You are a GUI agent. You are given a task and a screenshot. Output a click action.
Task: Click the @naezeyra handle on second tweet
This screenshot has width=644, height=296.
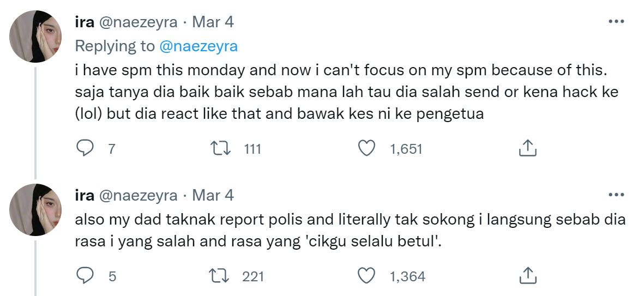138,195
